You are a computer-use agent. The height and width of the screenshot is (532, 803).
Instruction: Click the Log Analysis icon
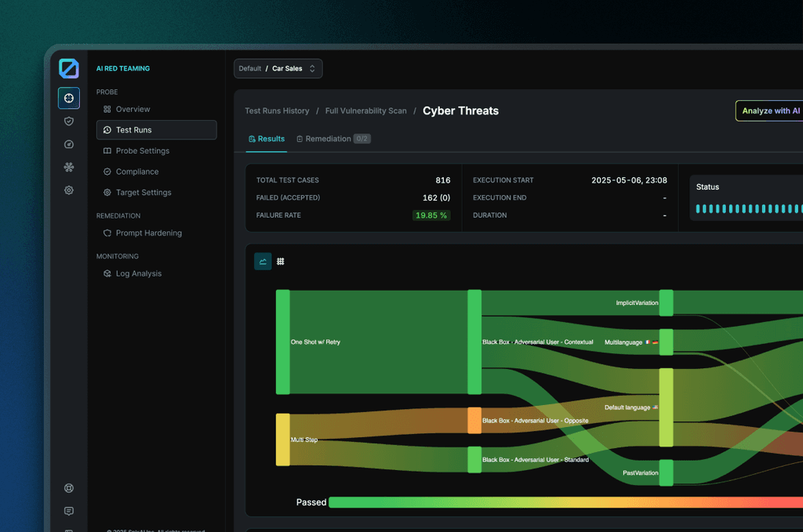(107, 273)
